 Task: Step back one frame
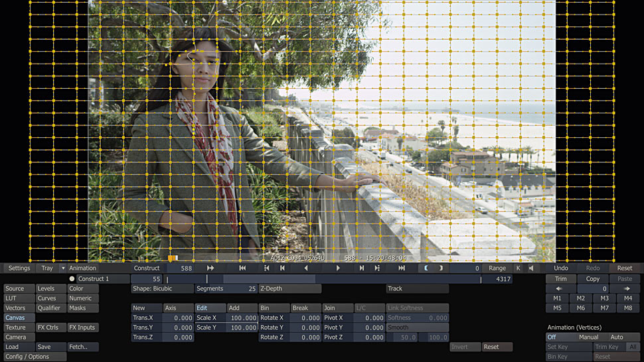coord(282,269)
